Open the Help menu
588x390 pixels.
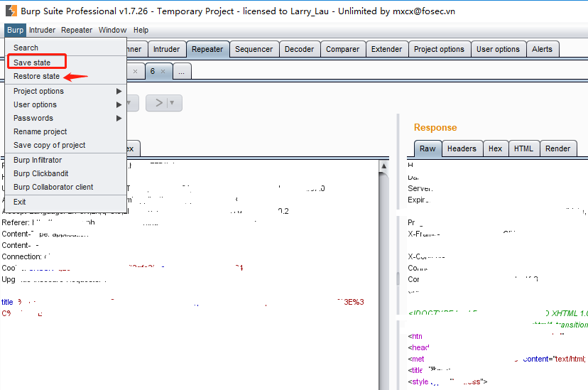click(141, 30)
